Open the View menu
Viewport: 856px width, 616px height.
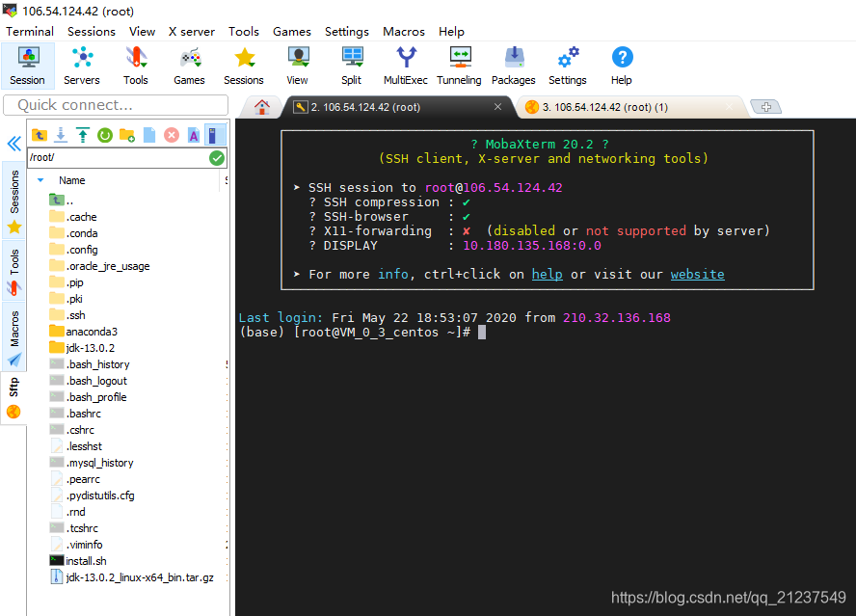pos(142,32)
